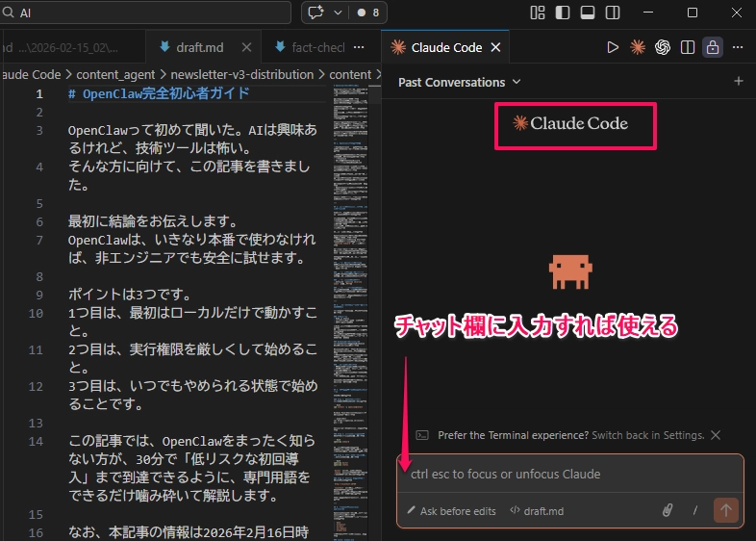Click the Claude Code logo heading in panel

coord(570,123)
